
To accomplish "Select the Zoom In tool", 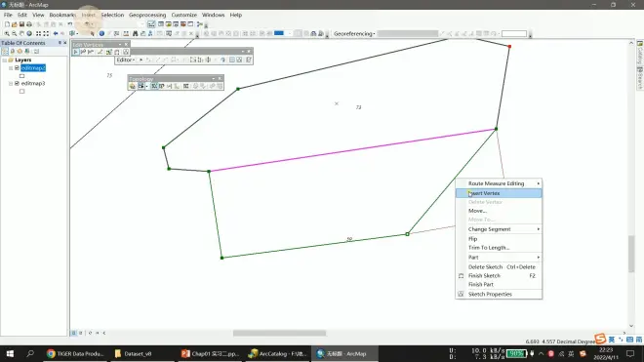I will click(x=7, y=34).
